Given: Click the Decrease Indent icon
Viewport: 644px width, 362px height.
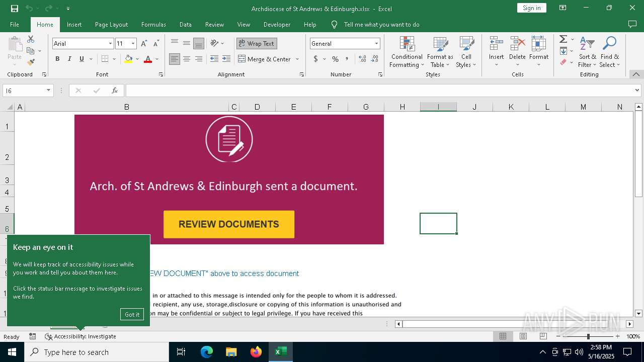Looking at the screenshot, I should click(214, 59).
